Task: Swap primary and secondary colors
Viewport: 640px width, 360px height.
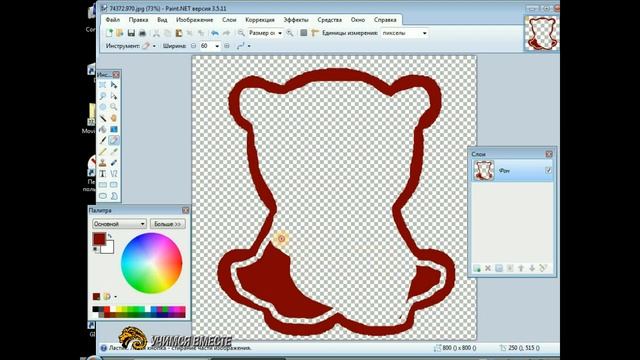Action: pos(110,236)
